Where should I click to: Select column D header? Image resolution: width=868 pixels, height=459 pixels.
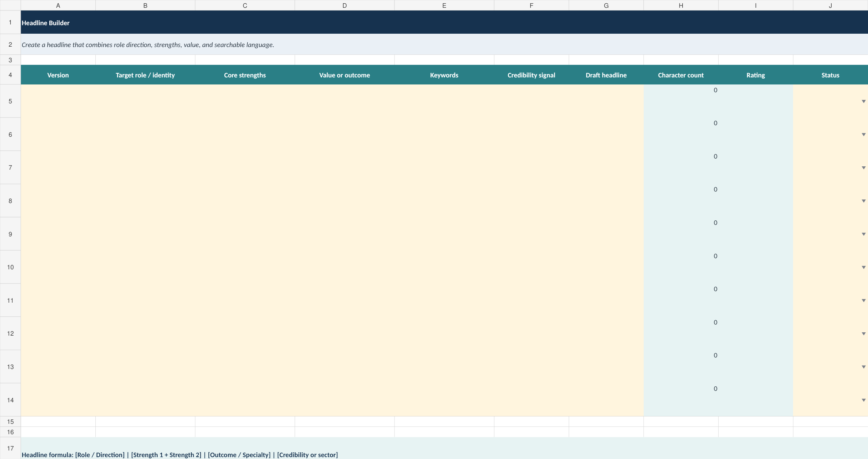344,5
